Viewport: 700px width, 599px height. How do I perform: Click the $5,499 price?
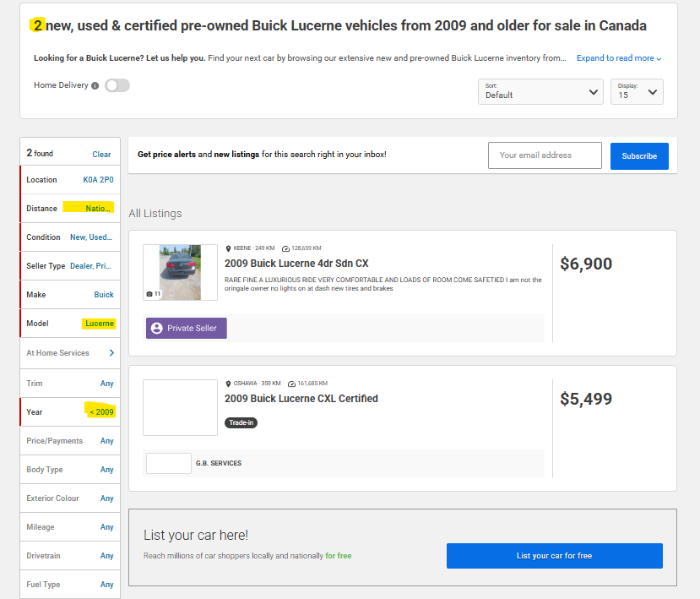[586, 399]
